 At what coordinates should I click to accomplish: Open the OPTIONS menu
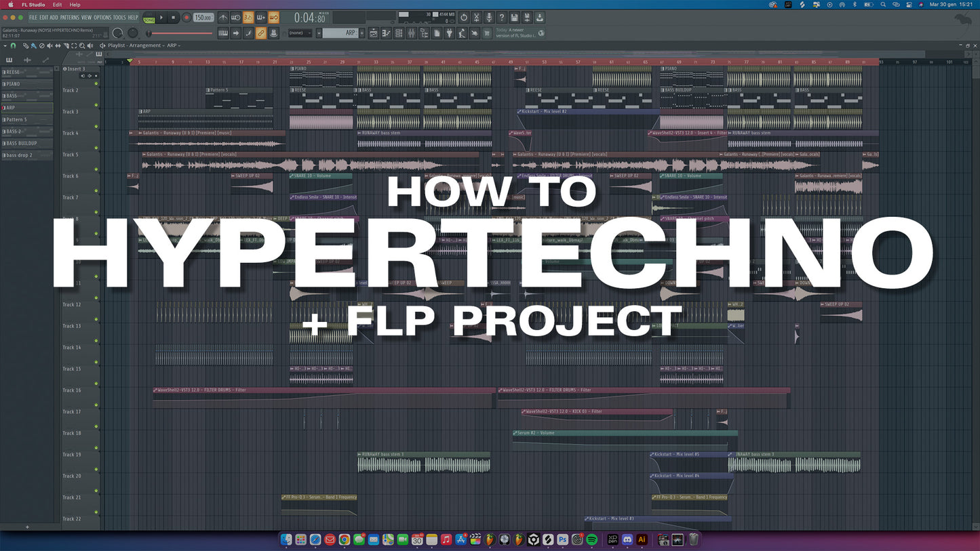tap(102, 18)
